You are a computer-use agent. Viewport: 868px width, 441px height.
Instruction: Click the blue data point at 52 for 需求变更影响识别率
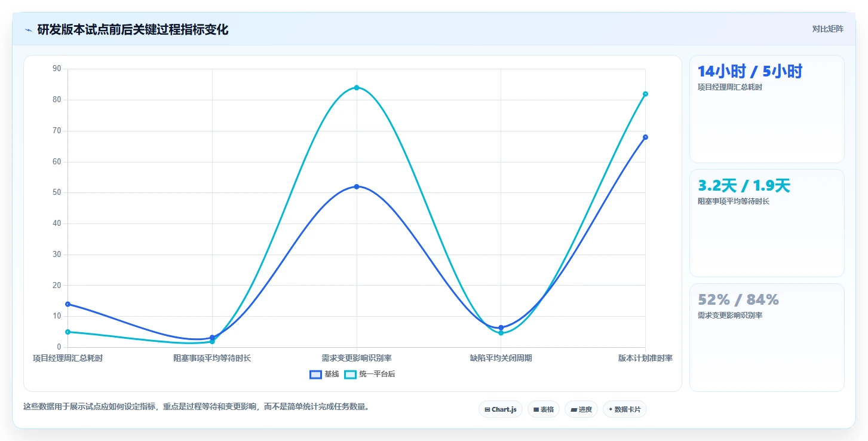(x=357, y=186)
